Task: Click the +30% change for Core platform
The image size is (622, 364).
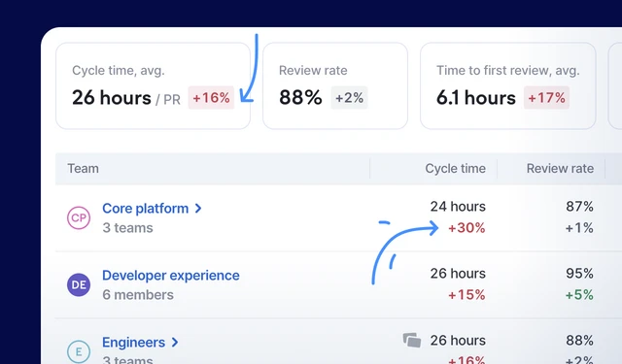Action: click(466, 228)
